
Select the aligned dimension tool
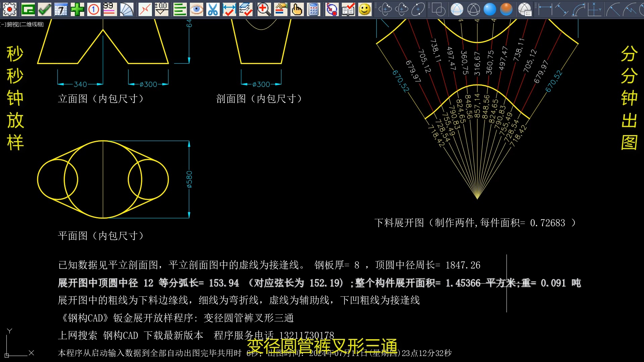(562, 9)
